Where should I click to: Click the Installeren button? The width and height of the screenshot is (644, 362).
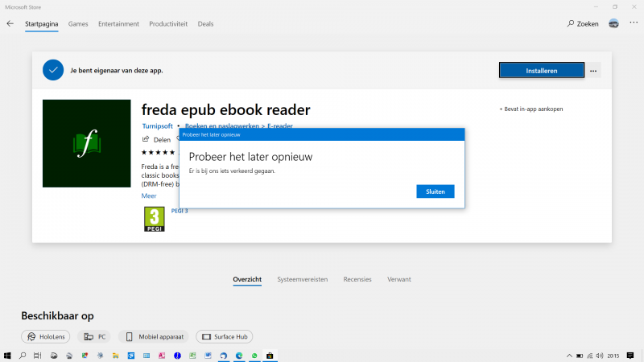coord(541,71)
